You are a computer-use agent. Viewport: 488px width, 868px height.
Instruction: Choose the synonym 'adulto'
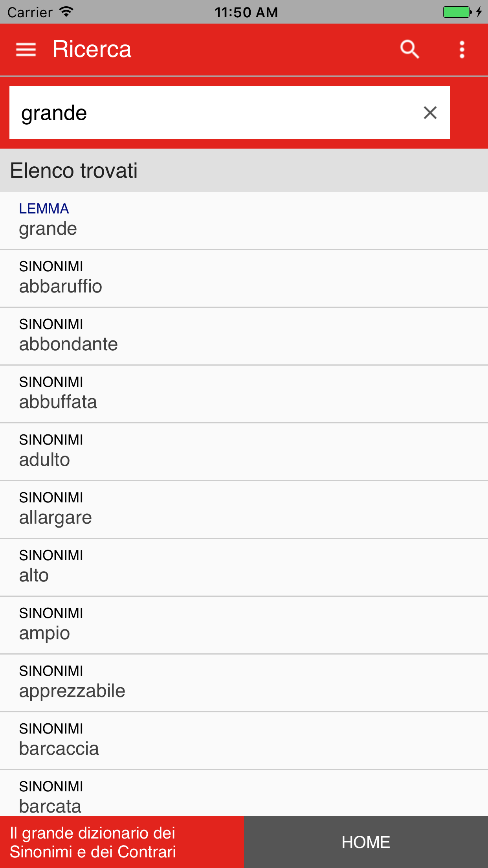(244, 452)
